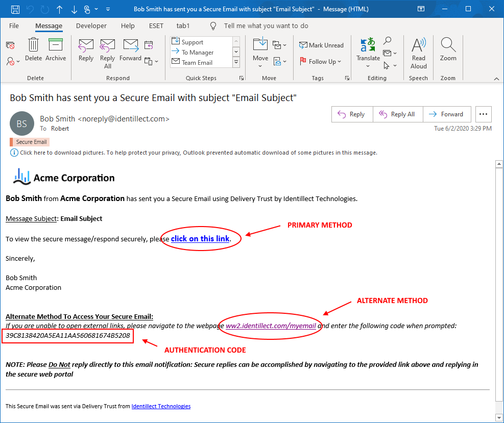Open the Move dropdown button

[x=260, y=53]
